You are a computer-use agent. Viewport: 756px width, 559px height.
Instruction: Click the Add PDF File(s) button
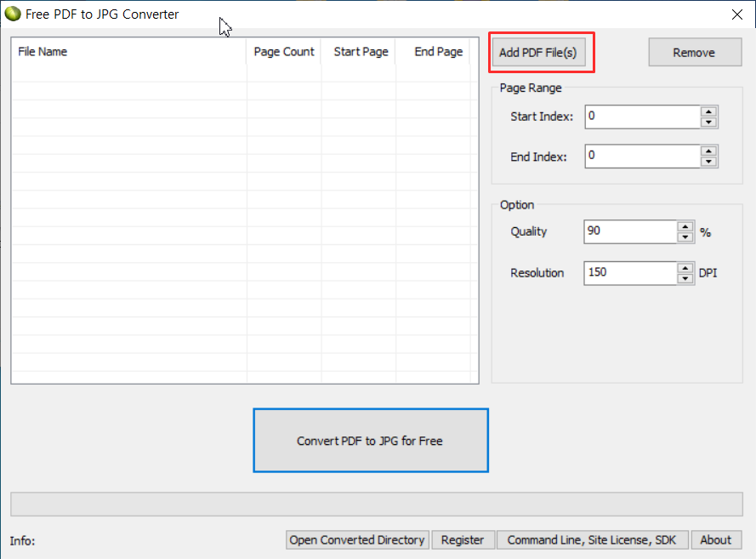pyautogui.click(x=538, y=53)
